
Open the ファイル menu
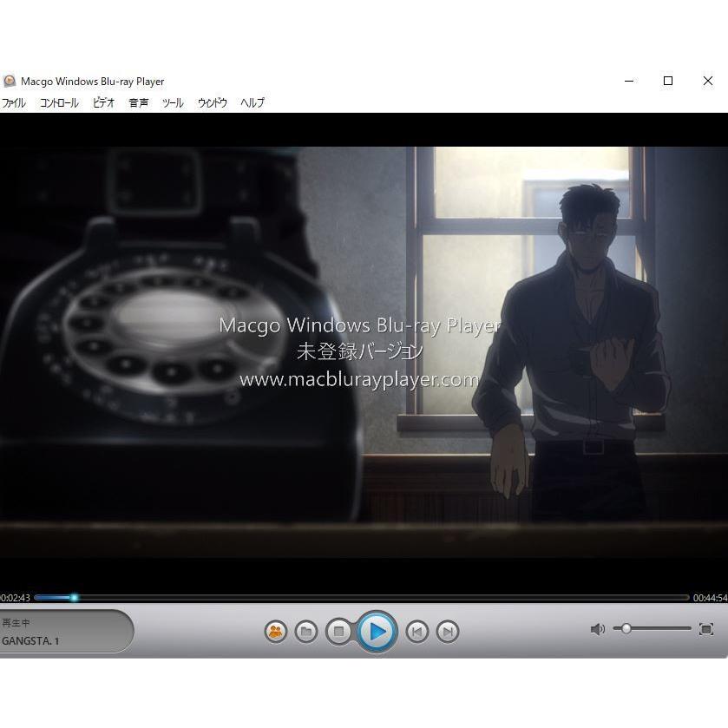pos(14,102)
